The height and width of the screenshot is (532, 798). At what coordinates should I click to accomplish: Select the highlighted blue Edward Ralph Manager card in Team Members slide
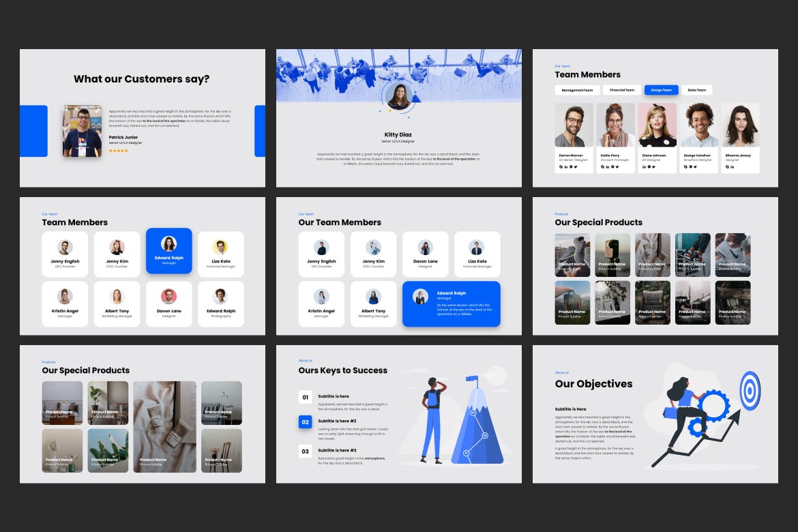pos(168,251)
